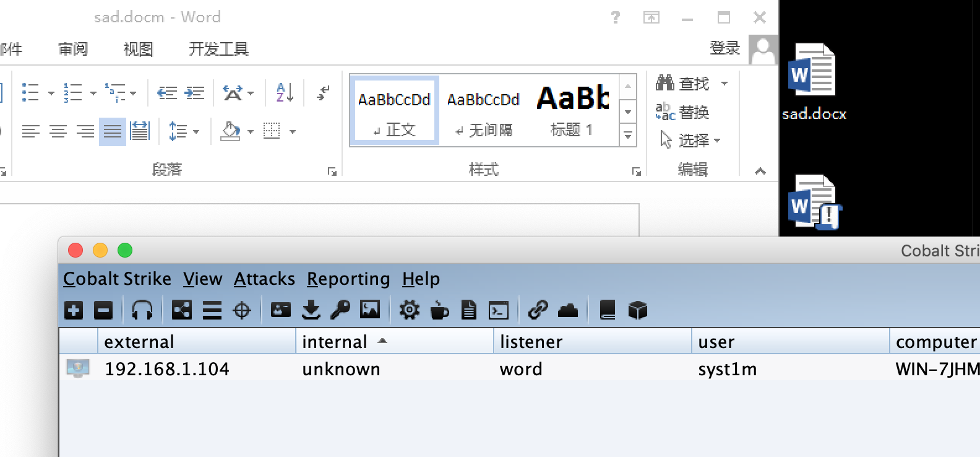
Task: Click the Cobalt Strike disconnect minus icon
Action: 103,310
